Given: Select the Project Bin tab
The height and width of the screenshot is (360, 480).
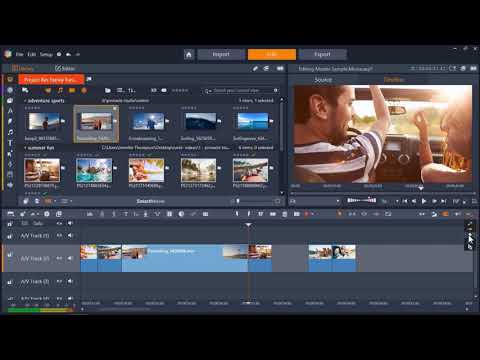Looking at the screenshot, I should [51, 80].
